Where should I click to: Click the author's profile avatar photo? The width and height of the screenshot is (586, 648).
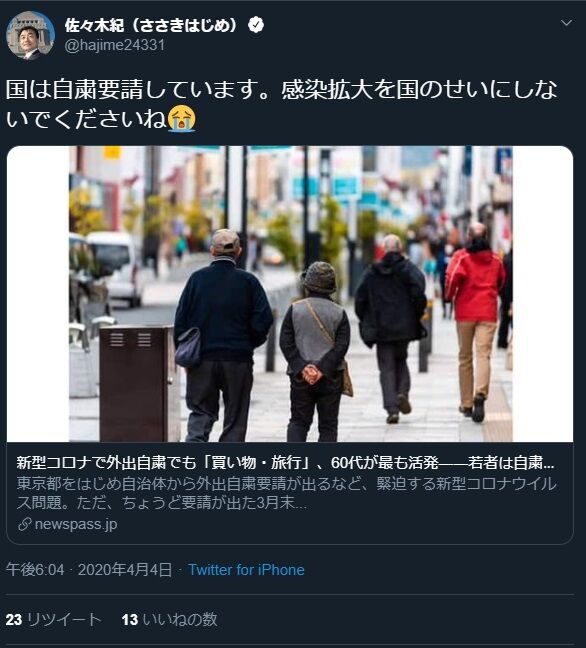tap(30, 36)
